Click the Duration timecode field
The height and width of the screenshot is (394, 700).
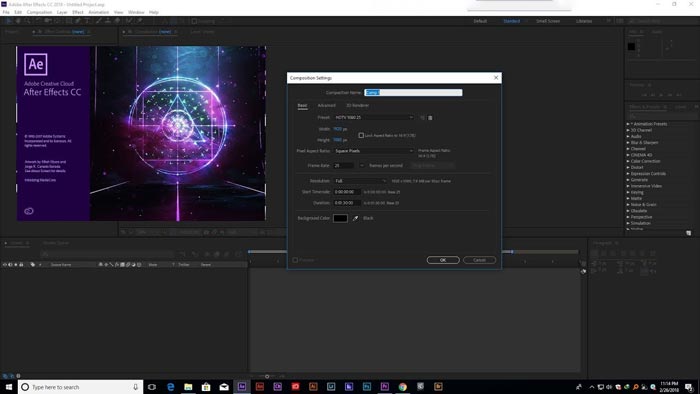347,203
